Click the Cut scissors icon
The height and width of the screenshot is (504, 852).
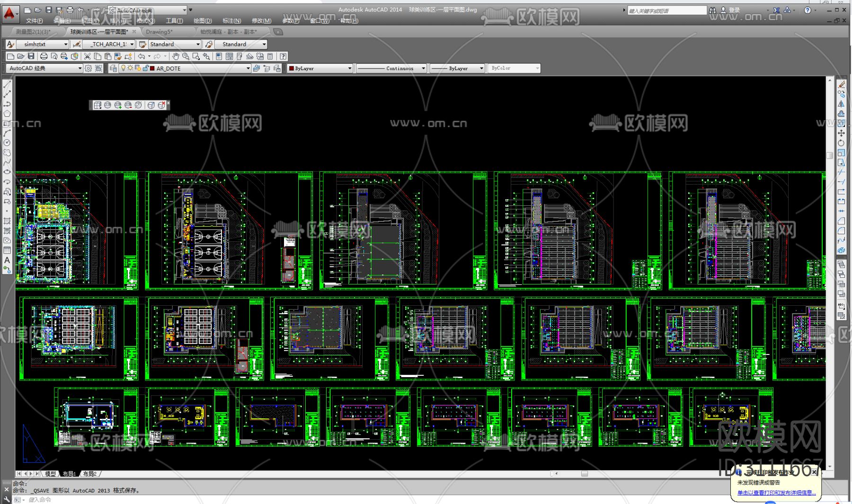pos(87,56)
